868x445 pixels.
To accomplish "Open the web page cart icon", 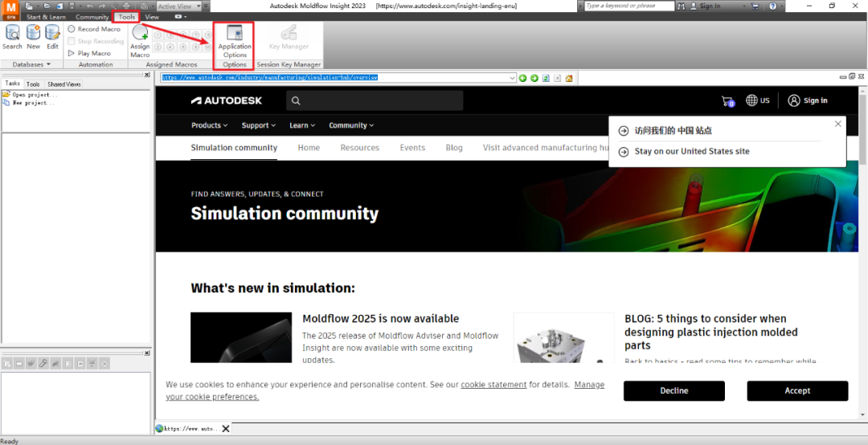I will click(728, 101).
